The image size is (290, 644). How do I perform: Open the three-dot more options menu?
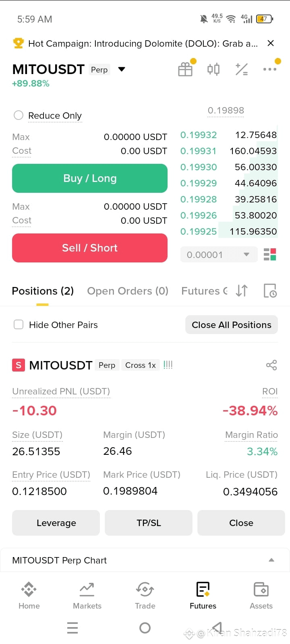pyautogui.click(x=270, y=69)
